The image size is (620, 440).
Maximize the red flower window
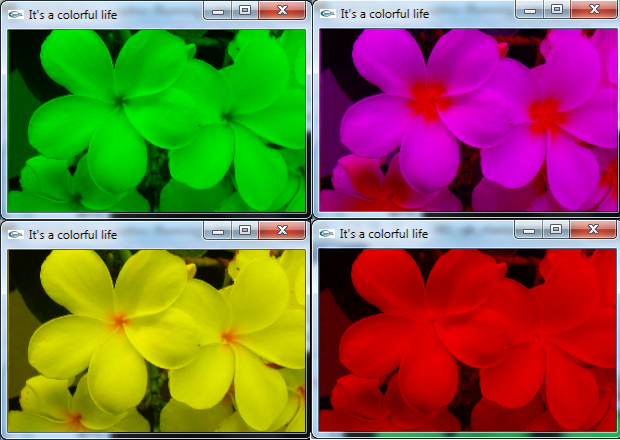(556, 230)
